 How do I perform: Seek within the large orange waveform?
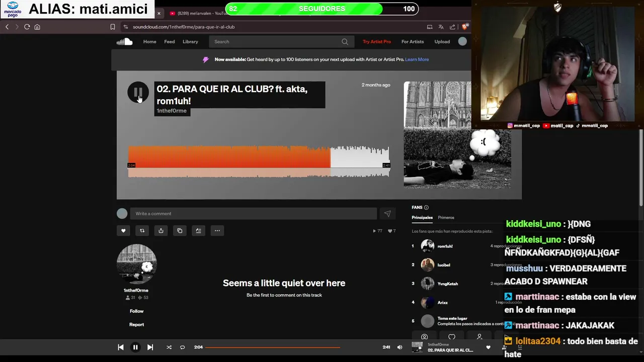coord(259,161)
